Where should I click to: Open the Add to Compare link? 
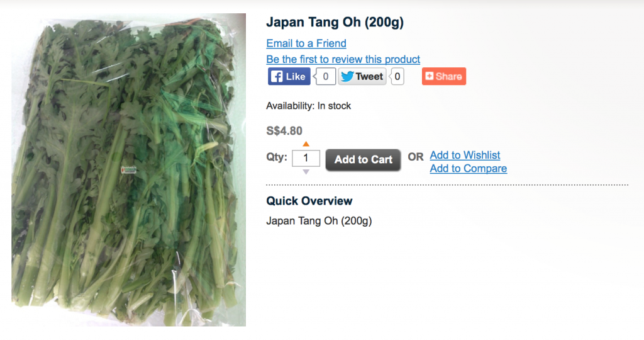(468, 169)
